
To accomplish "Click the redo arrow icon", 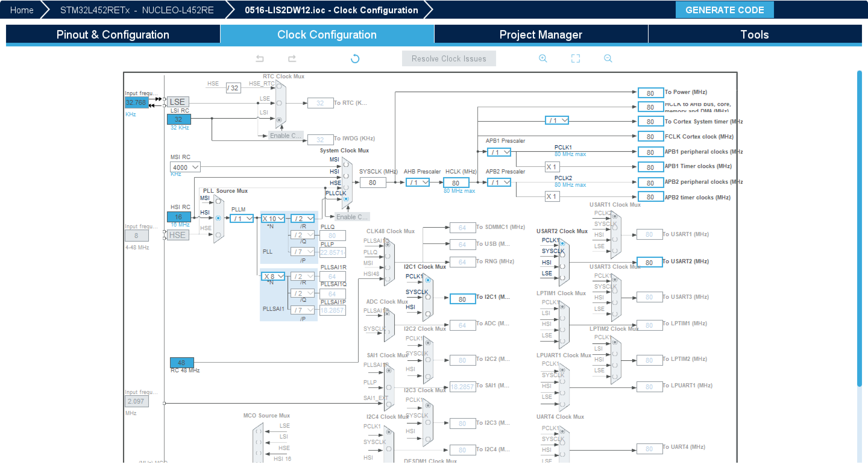I will click(x=292, y=58).
